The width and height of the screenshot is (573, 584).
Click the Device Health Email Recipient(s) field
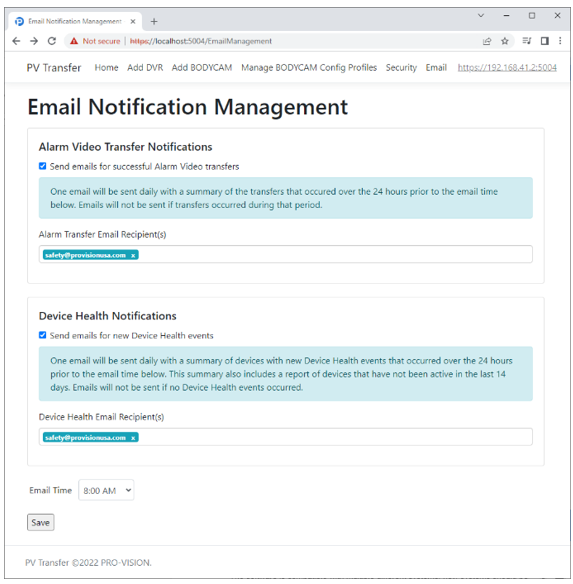286,437
